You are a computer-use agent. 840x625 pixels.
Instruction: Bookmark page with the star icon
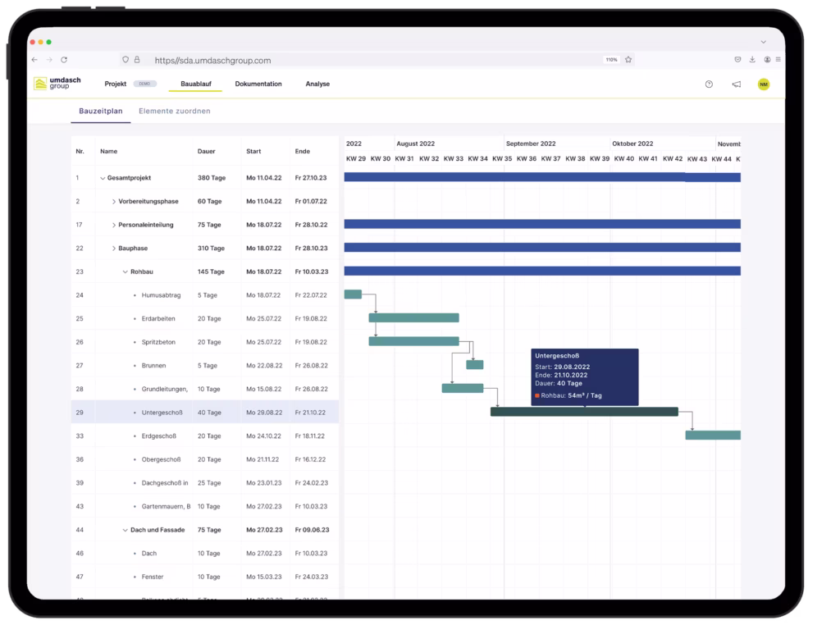pyautogui.click(x=628, y=59)
